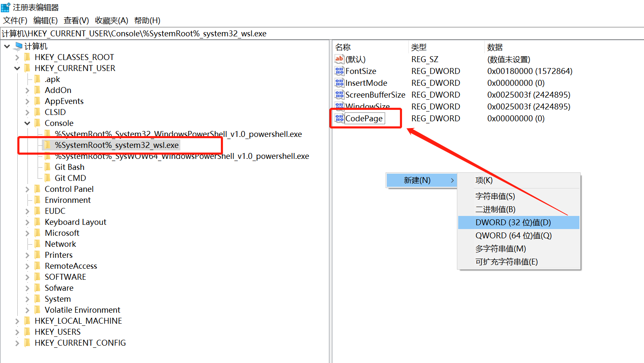Click the DWORD icon beside ScreenBufferSize
This screenshot has height=363, width=644.
[x=340, y=95]
